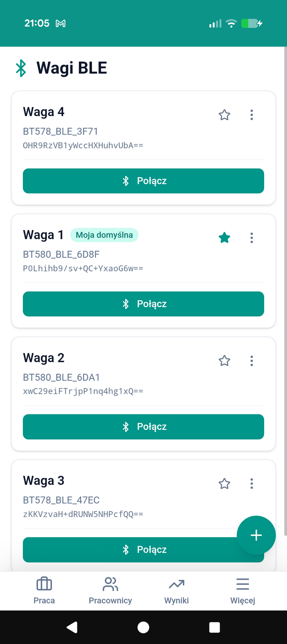Tap the Android home circle button

pyautogui.click(x=143, y=627)
